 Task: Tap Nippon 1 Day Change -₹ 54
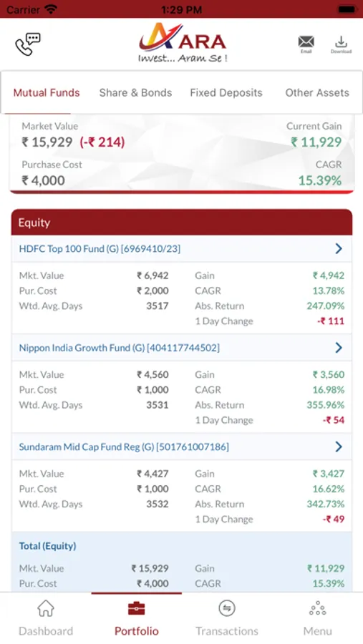click(334, 420)
